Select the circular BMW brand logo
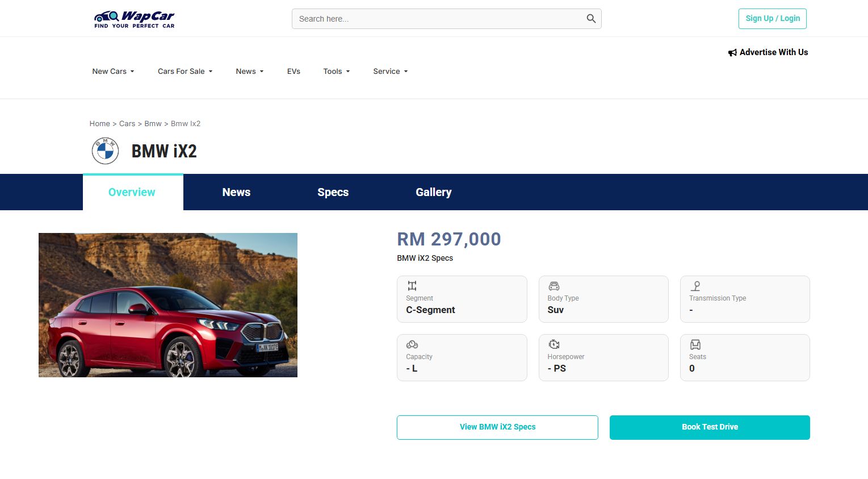The height and width of the screenshot is (479, 868). pyautogui.click(x=105, y=151)
